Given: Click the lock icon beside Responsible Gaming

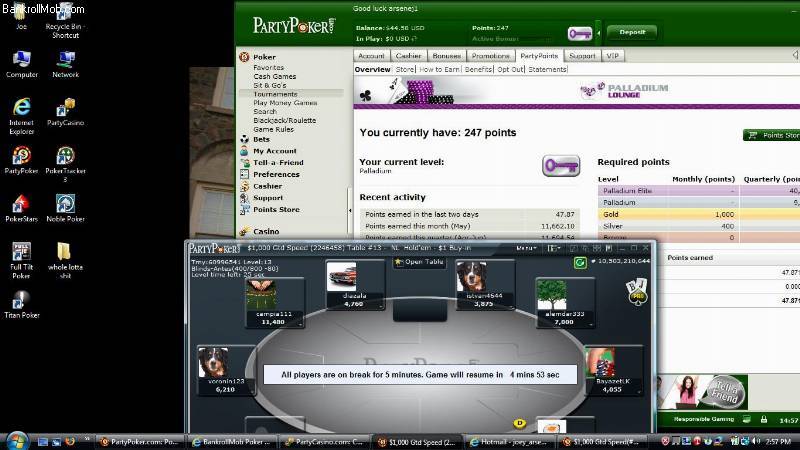Looking at the screenshot, I should (764, 419).
